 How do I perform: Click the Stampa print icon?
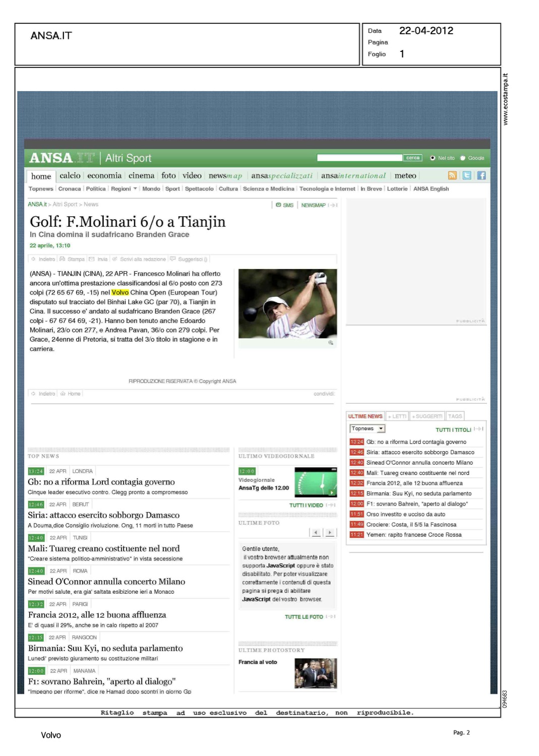click(x=63, y=259)
